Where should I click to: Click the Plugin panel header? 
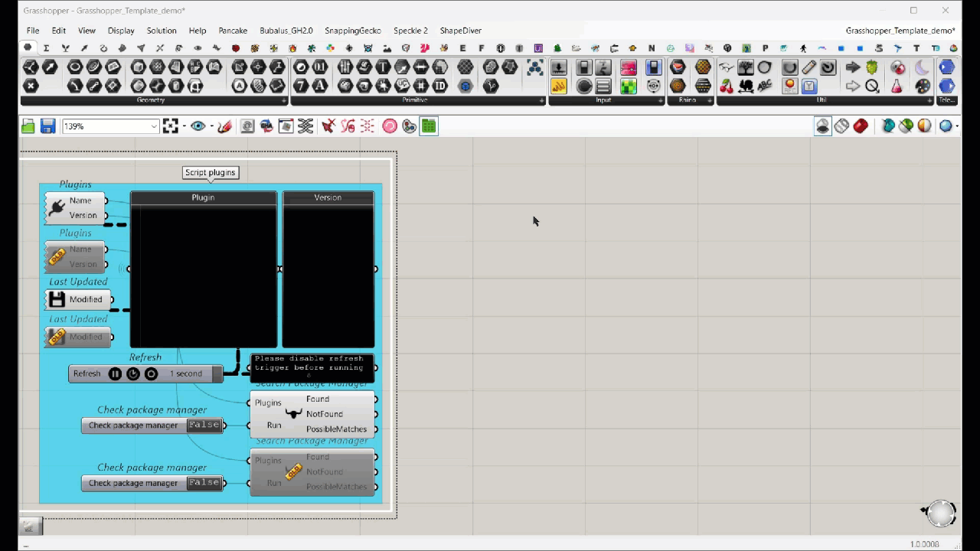(204, 197)
